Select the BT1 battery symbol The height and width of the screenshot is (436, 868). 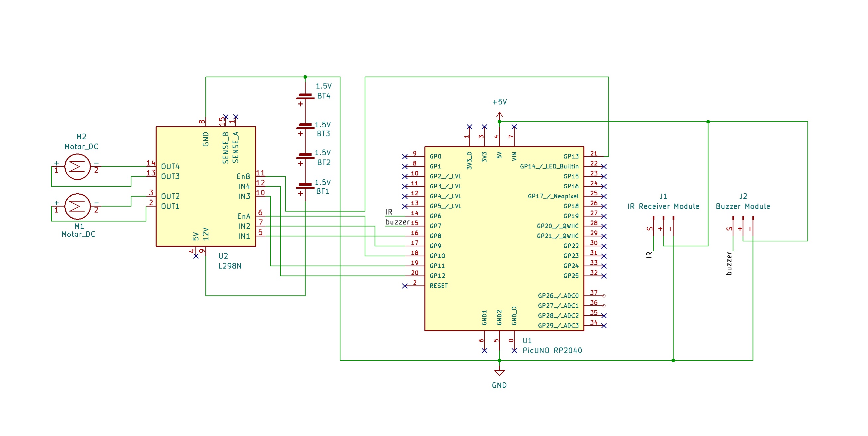[305, 186]
